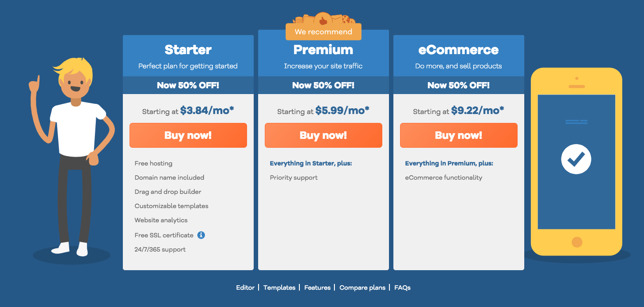Open the Features link

coord(317,287)
